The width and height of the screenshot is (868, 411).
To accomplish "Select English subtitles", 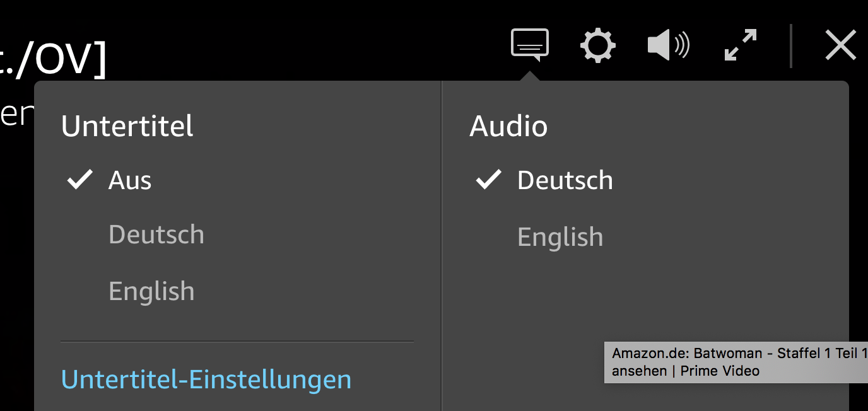I will [151, 291].
